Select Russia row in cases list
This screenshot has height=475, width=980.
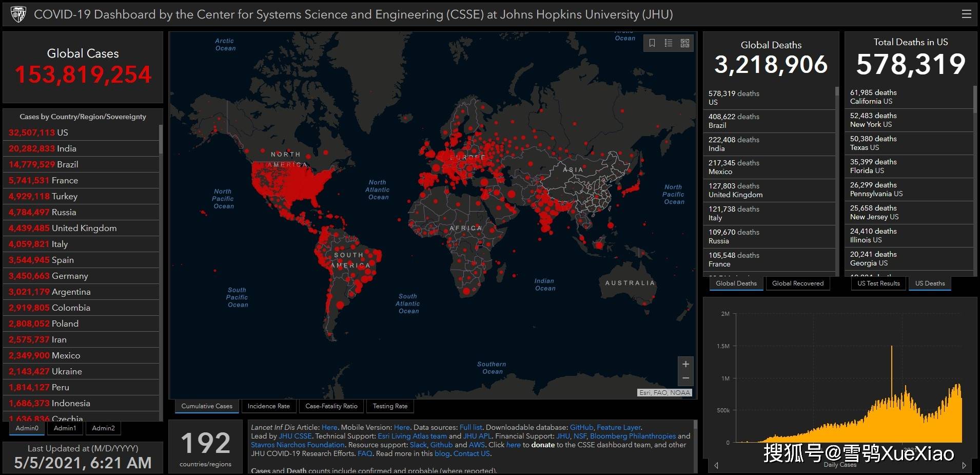pyautogui.click(x=81, y=212)
